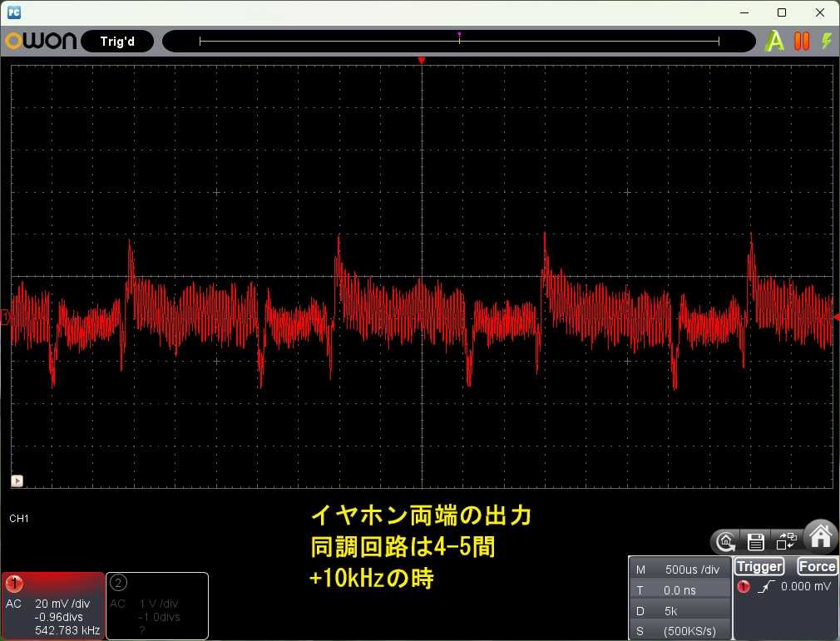Click the Force trigger button
Viewport: 840px width, 641px height.
[817, 566]
